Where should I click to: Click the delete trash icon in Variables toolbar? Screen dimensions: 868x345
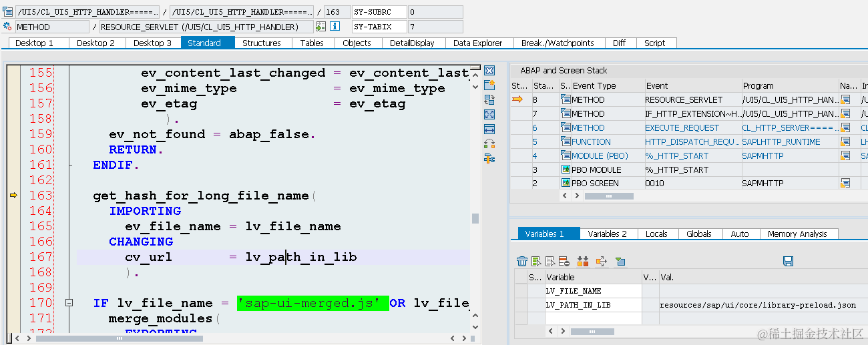click(x=522, y=261)
